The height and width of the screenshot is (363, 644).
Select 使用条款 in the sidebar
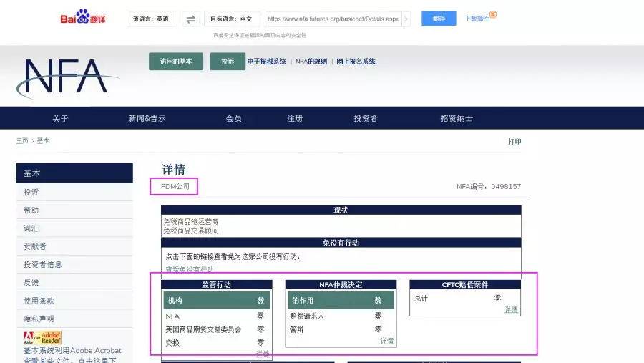tap(74, 301)
